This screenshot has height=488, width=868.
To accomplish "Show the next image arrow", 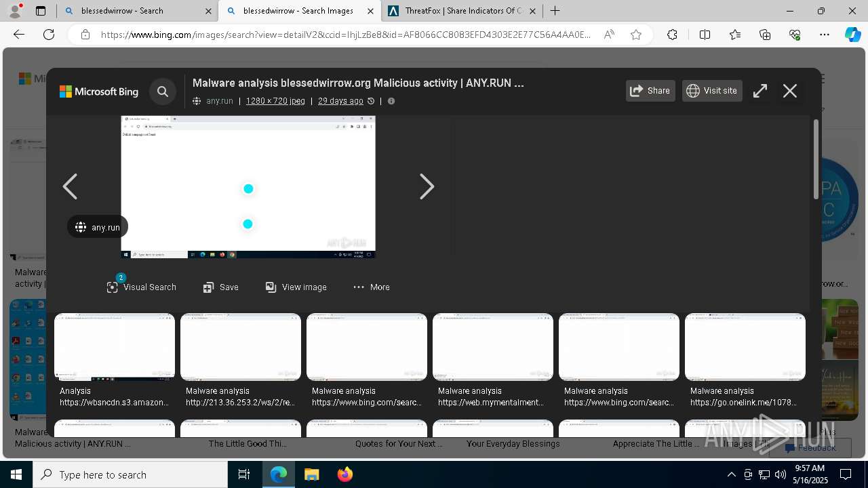I will coord(427,186).
